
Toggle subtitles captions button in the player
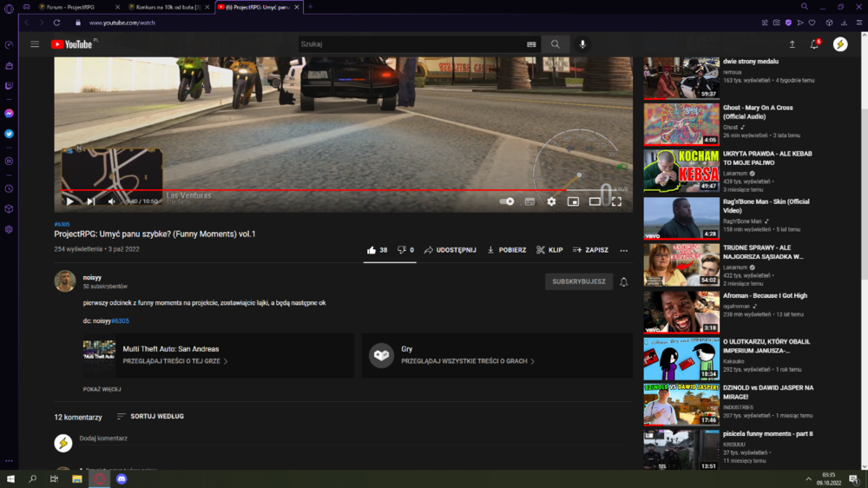[529, 201]
